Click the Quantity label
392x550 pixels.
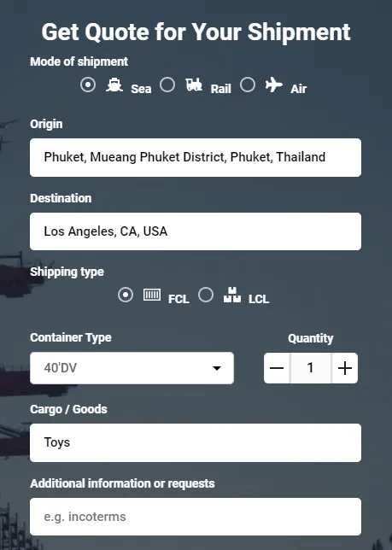tap(311, 338)
